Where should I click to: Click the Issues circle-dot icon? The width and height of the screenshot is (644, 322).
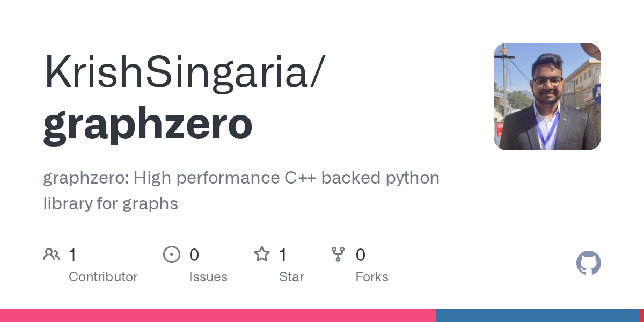click(172, 254)
